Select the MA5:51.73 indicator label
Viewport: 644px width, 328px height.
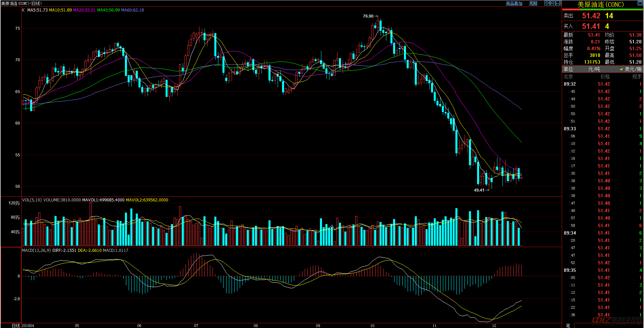pyautogui.click(x=37, y=10)
